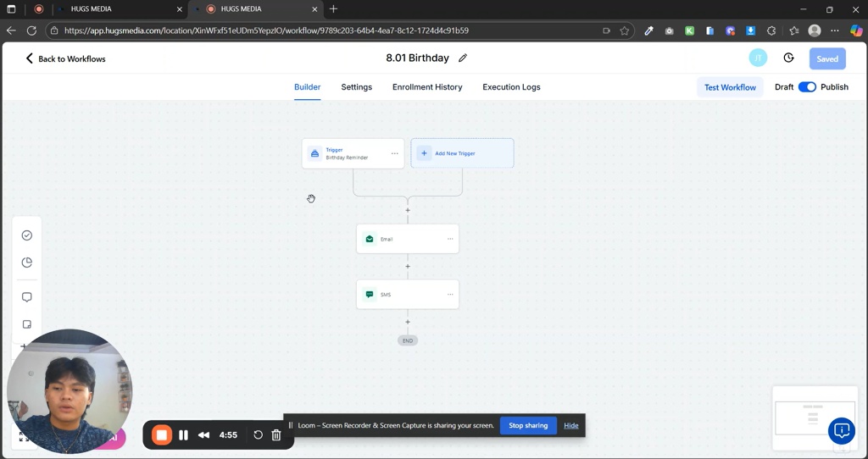Open the pie chart stats sidebar icon
This screenshot has width=868, height=459.
pyautogui.click(x=26, y=263)
